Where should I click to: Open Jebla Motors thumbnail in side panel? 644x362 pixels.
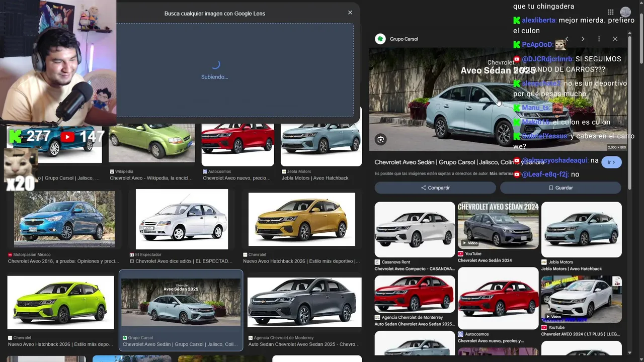pos(582,229)
